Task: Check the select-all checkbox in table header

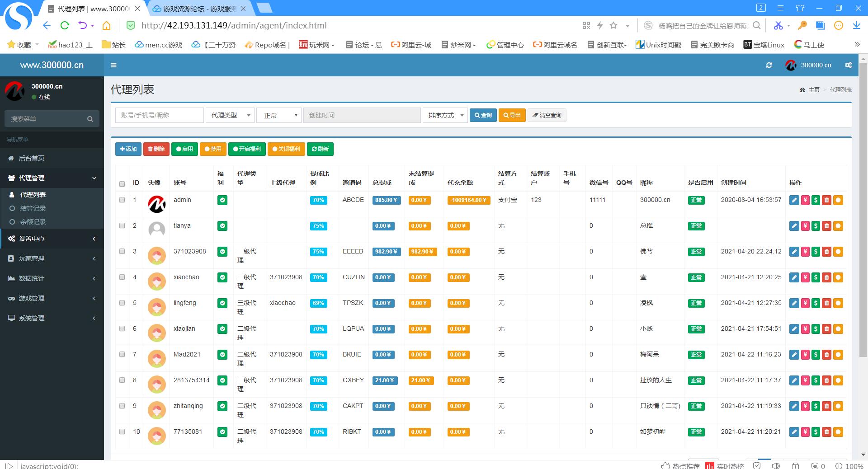Action: (122, 183)
